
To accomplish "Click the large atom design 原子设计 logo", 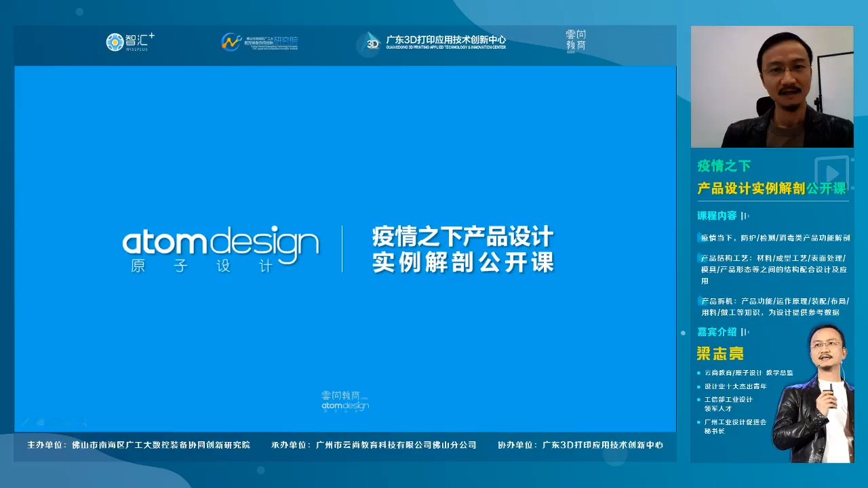I will (x=220, y=249).
